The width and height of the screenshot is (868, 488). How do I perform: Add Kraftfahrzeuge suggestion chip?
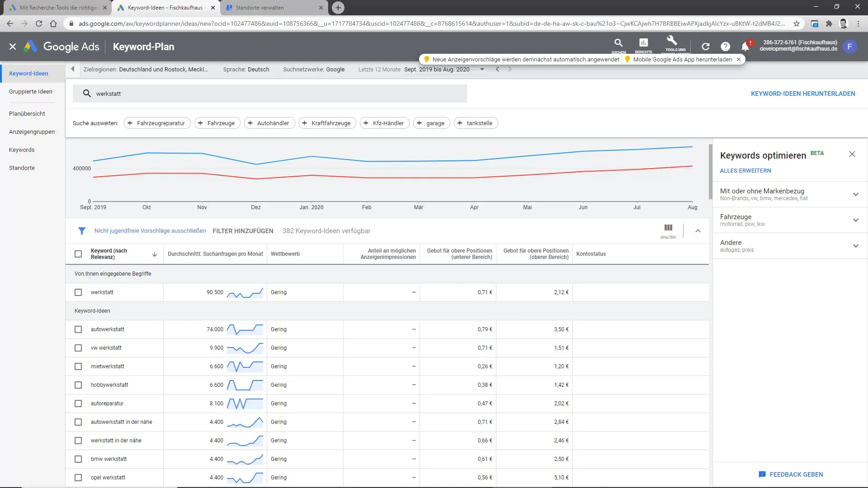(x=327, y=123)
